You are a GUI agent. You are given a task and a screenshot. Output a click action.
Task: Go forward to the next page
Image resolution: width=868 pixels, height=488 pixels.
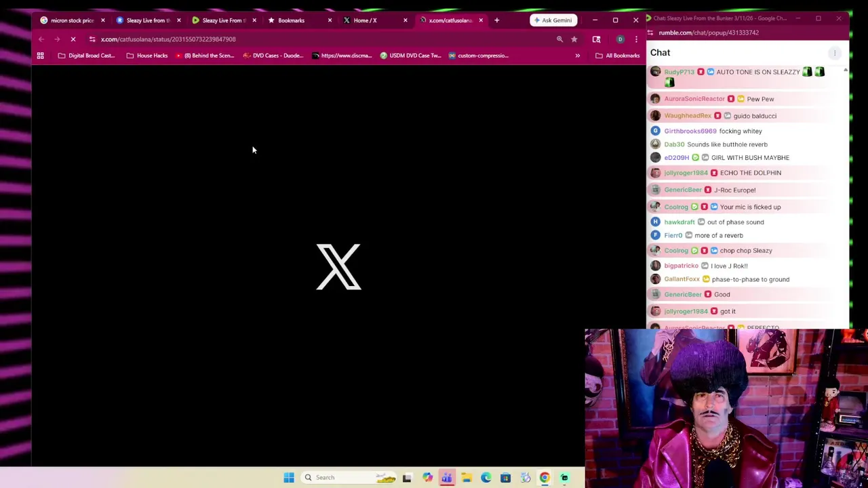[x=57, y=39]
